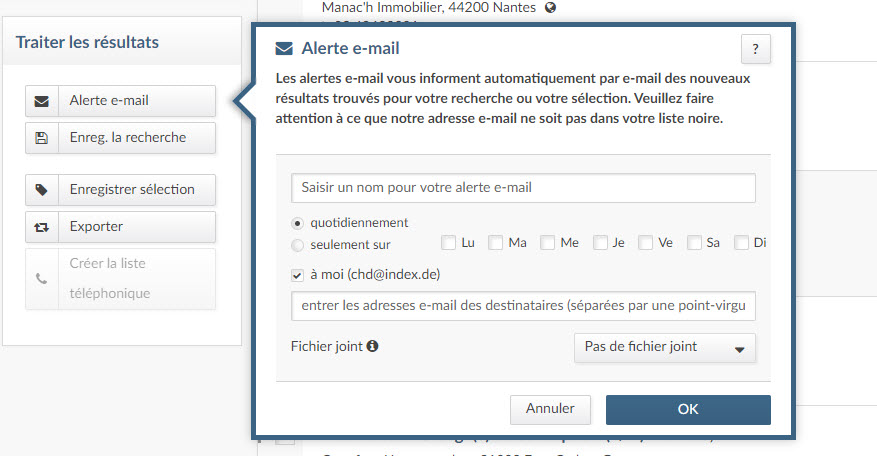Cancel the dialog with Annuler
This screenshot has width=877, height=456.
[550, 410]
